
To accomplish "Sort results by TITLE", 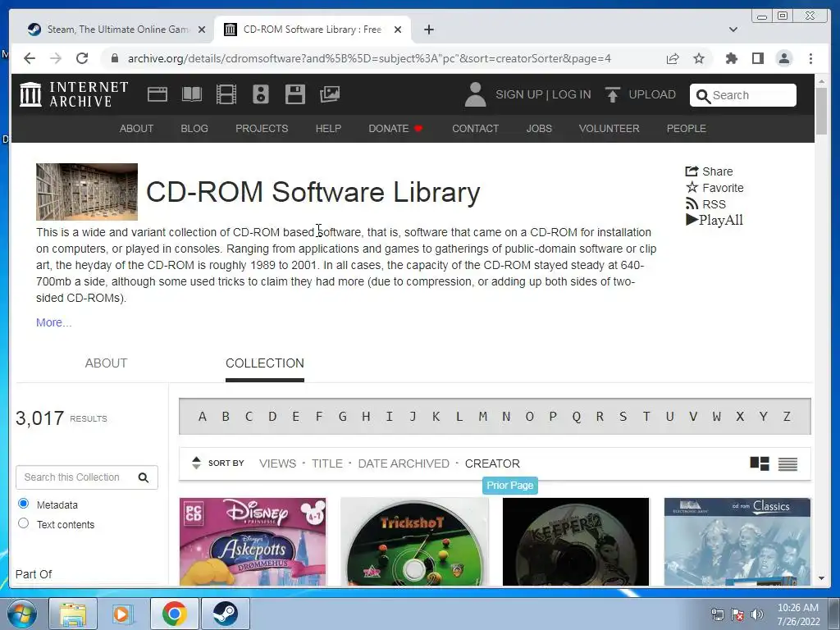I will [327, 463].
